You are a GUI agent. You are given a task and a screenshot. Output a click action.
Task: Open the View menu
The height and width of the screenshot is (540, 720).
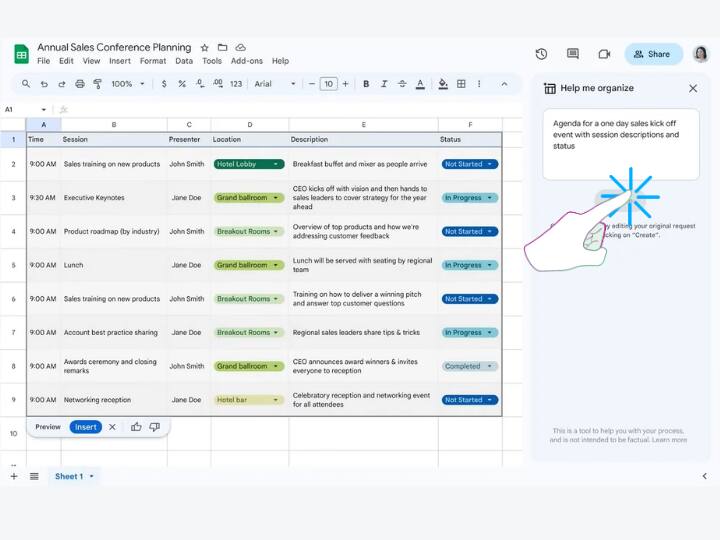tap(91, 61)
